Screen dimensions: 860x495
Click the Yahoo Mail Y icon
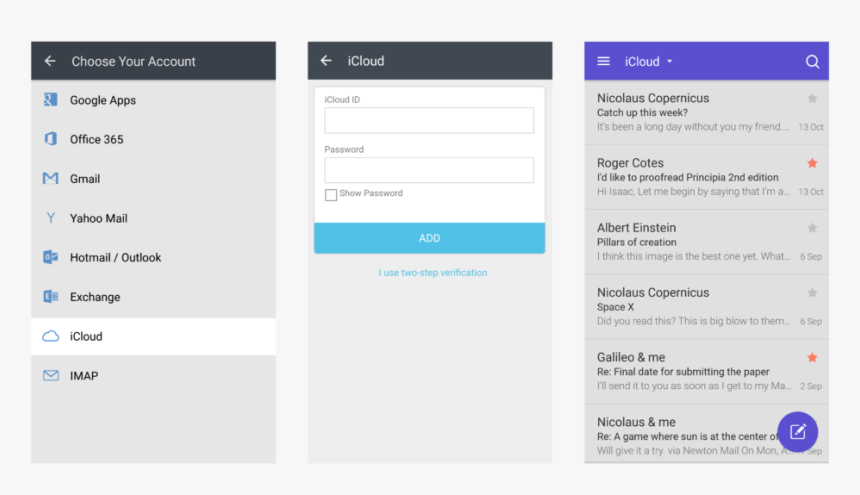tap(50, 218)
